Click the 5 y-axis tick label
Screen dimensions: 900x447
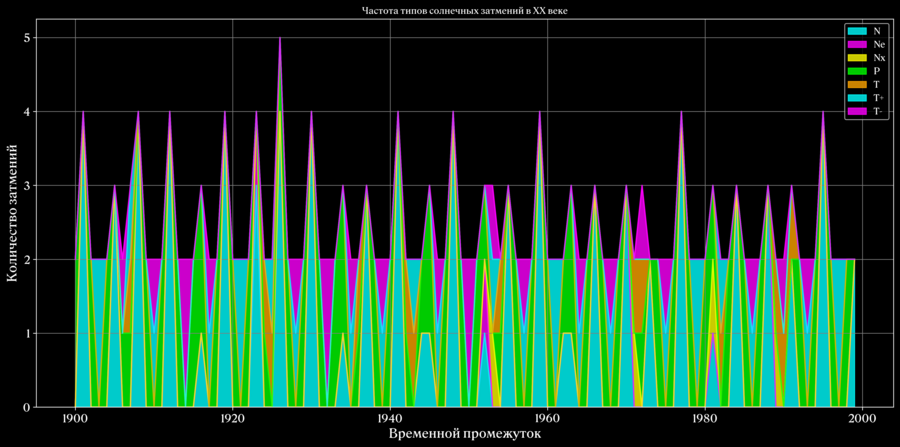point(28,38)
